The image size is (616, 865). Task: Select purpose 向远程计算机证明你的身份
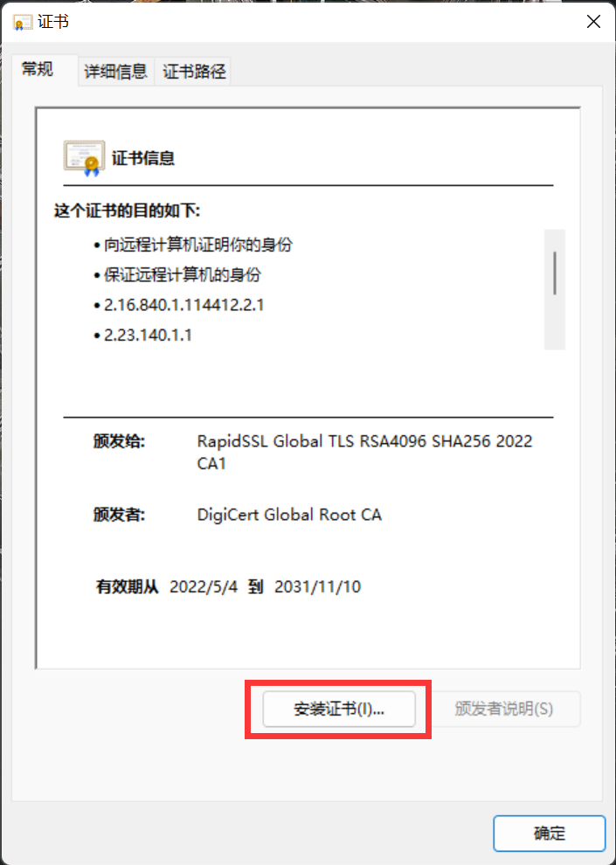tap(198, 245)
